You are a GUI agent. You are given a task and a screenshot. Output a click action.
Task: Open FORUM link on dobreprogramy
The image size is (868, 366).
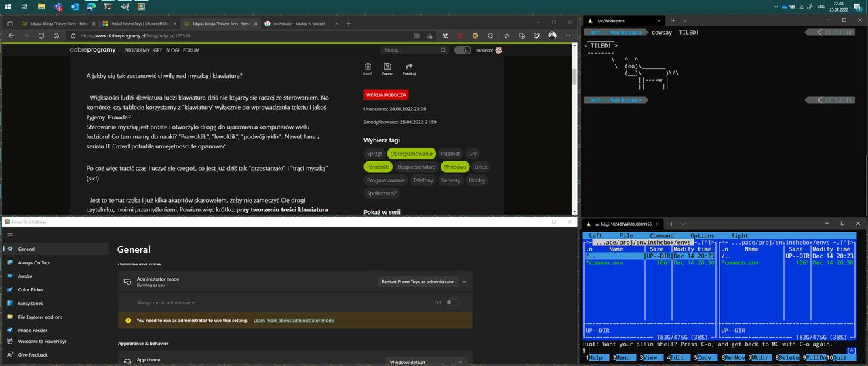pos(191,50)
